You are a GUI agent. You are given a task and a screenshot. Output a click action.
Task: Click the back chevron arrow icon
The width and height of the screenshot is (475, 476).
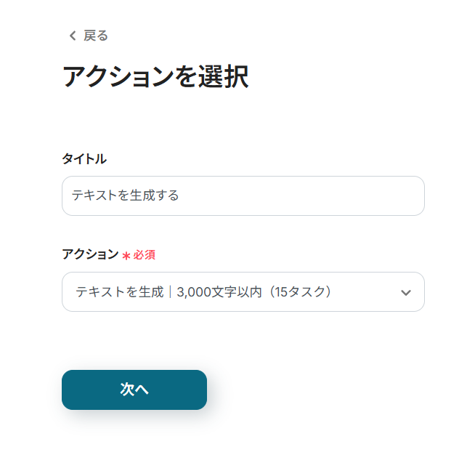pos(72,36)
